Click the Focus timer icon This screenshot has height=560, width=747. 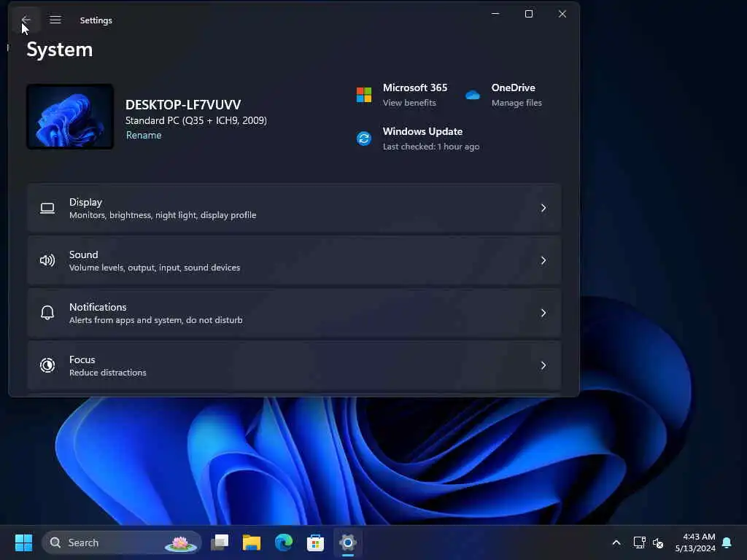point(47,365)
